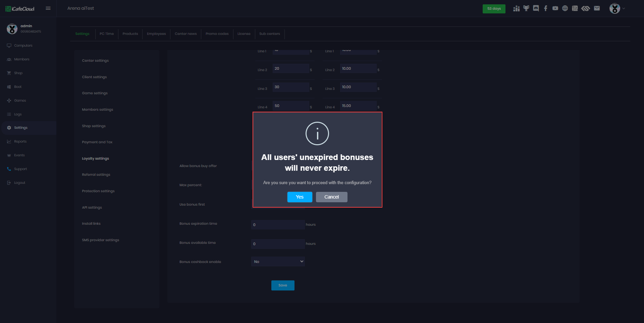Click the Arena aiTest center name
The image size is (644, 323).
(81, 8)
